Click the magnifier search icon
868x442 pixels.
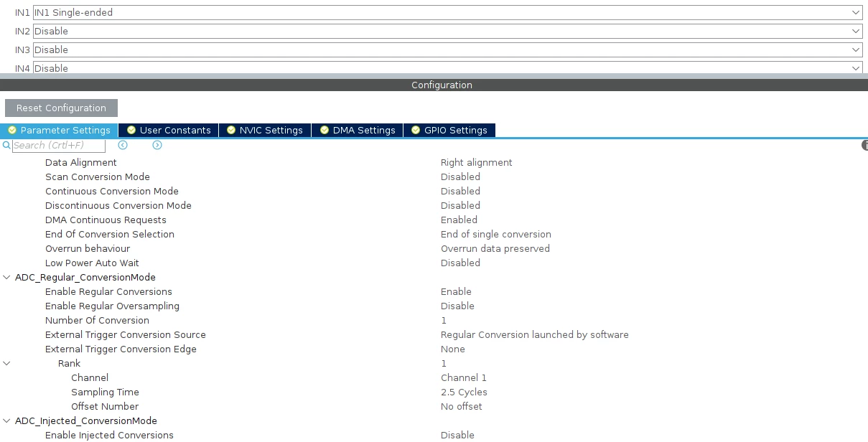point(6,145)
